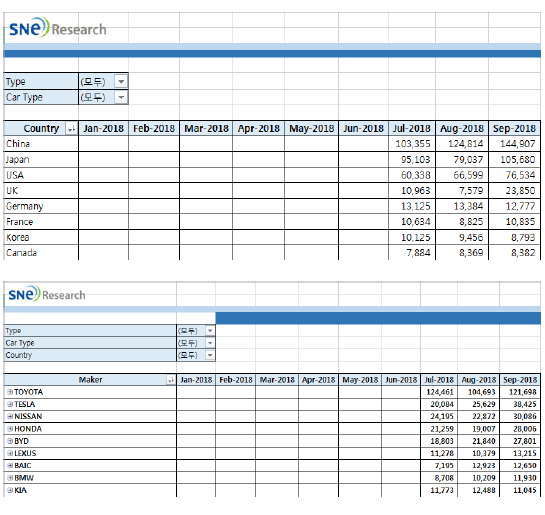This screenshot has width=545, height=515.
Task: Select the Japan row label cell
Action: click(41, 160)
